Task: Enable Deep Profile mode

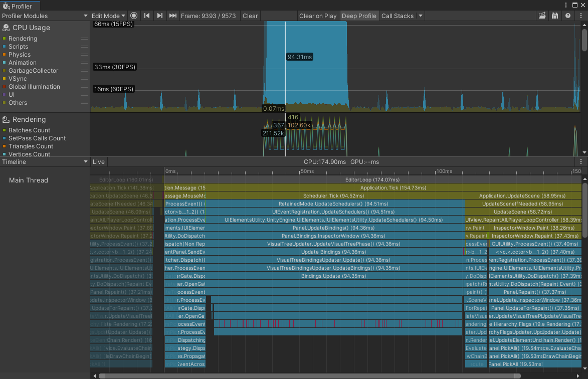Action: click(x=359, y=16)
